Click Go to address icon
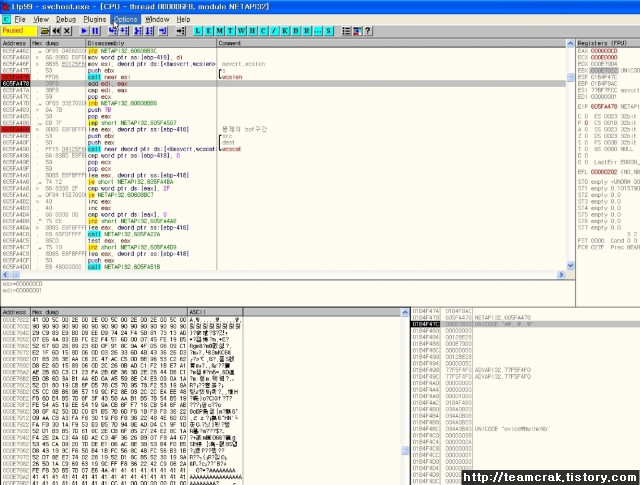Viewport: 640px width, 485px height. [x=180, y=31]
